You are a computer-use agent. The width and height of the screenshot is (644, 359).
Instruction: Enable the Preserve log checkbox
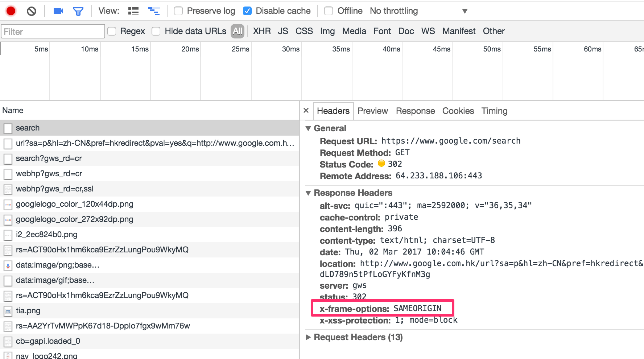click(178, 11)
